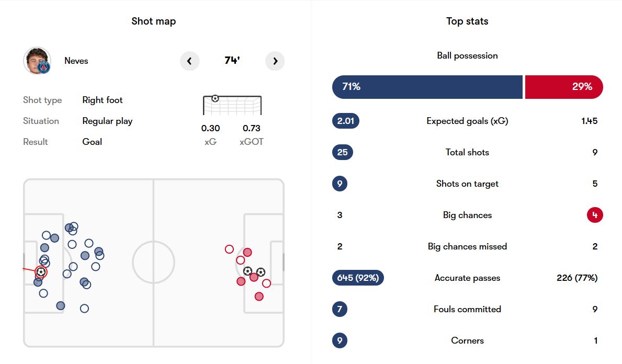Click the Neves player name

(x=76, y=61)
